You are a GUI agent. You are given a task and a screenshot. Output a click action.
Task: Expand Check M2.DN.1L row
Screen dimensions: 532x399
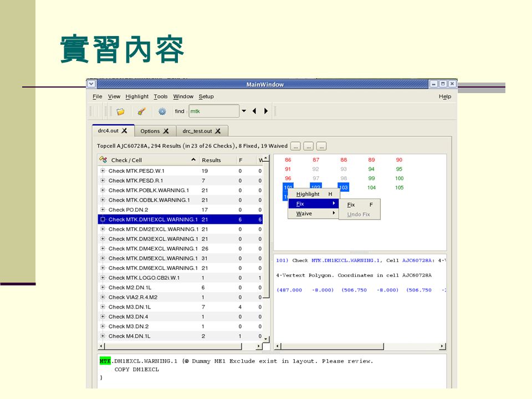[103, 288]
